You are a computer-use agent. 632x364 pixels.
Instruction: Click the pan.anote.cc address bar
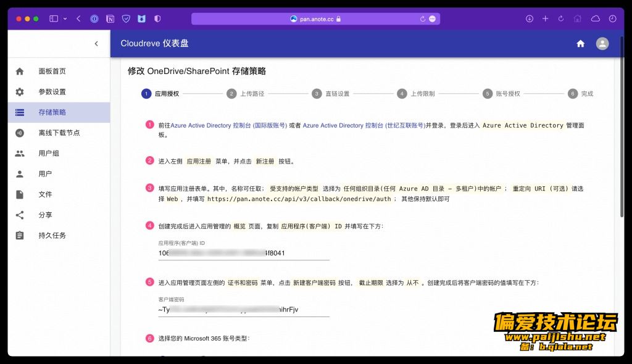tap(315, 19)
